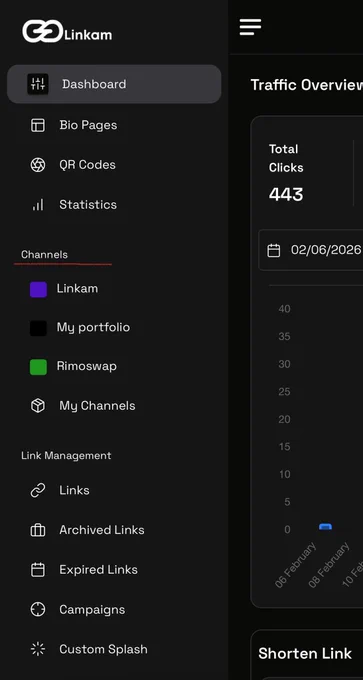Screen dimensions: 363x680
Task: Open Statistics bar chart icon
Action: point(38,205)
